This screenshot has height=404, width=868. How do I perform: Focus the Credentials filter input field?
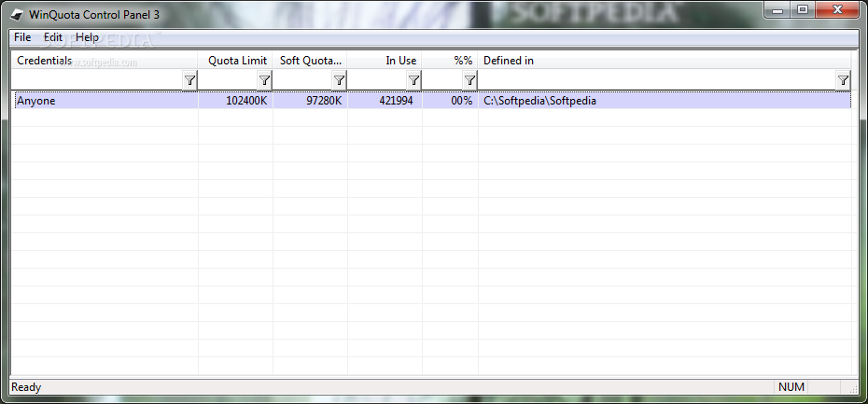pyautogui.click(x=97, y=81)
